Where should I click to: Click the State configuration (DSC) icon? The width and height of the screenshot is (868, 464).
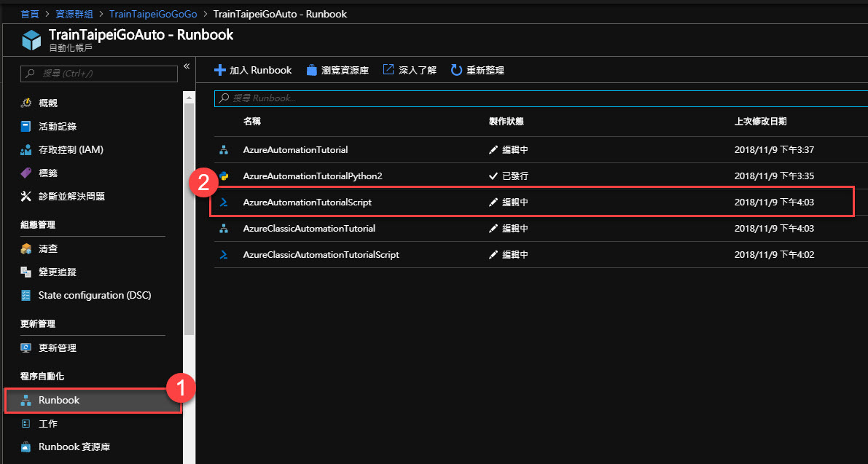pyautogui.click(x=26, y=295)
